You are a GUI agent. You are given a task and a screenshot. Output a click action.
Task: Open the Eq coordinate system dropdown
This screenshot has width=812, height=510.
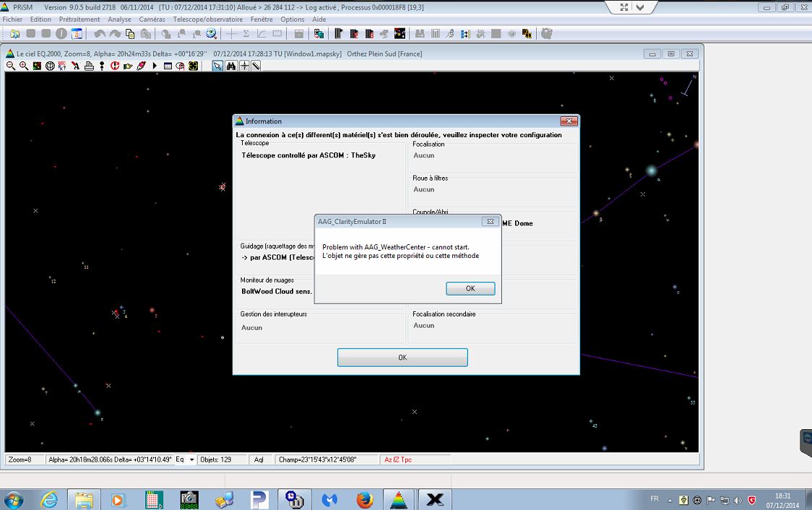click(192, 459)
